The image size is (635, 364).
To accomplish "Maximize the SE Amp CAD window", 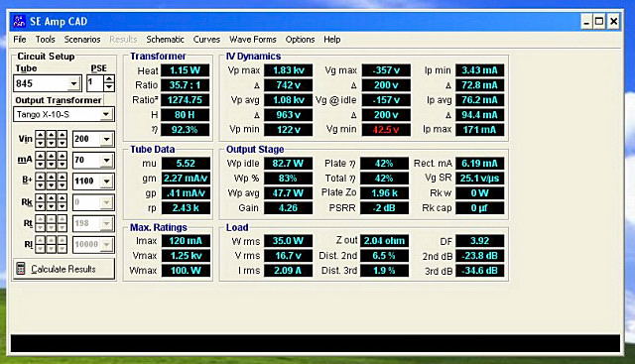I will [x=599, y=21].
